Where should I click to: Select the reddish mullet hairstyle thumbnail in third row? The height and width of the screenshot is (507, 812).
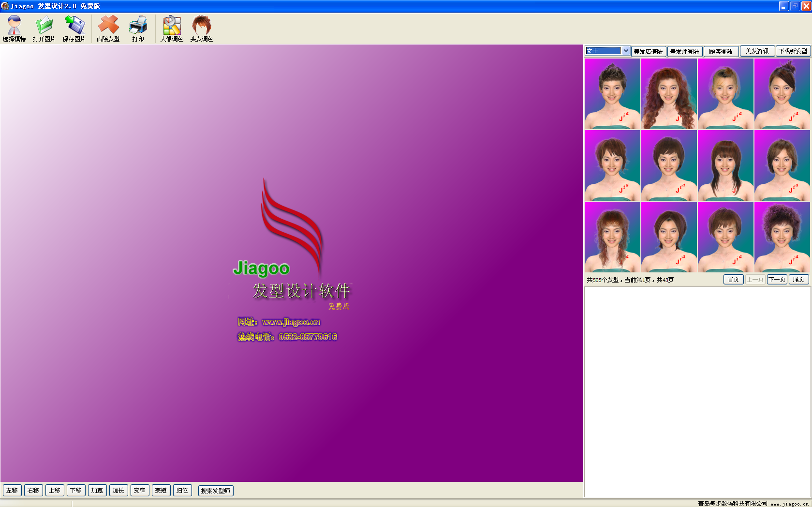[612, 237]
